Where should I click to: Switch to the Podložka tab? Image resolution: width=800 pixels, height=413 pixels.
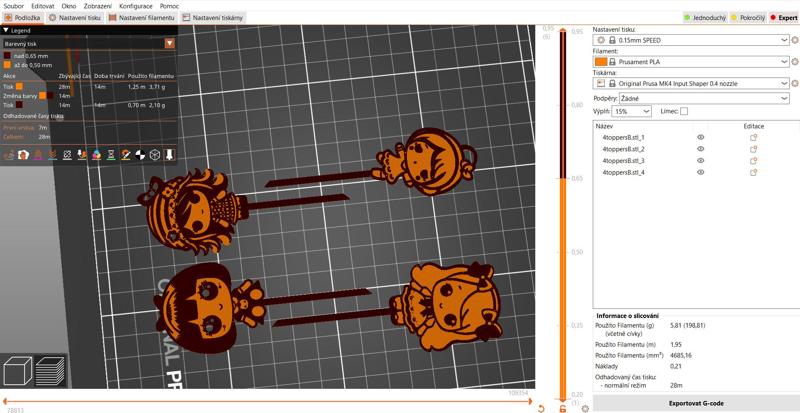[22, 18]
